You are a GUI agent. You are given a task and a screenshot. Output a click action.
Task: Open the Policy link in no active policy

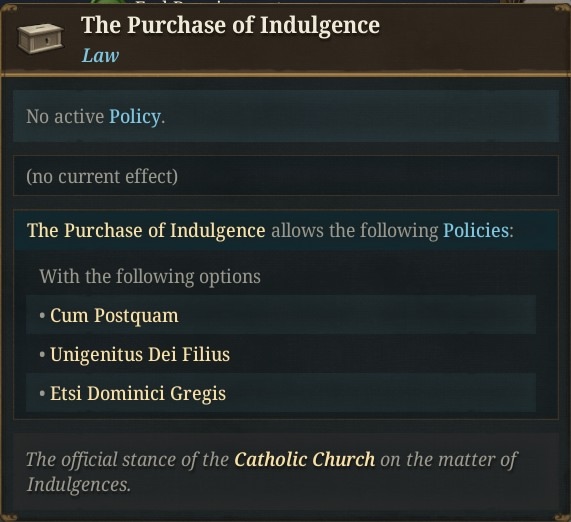point(135,117)
